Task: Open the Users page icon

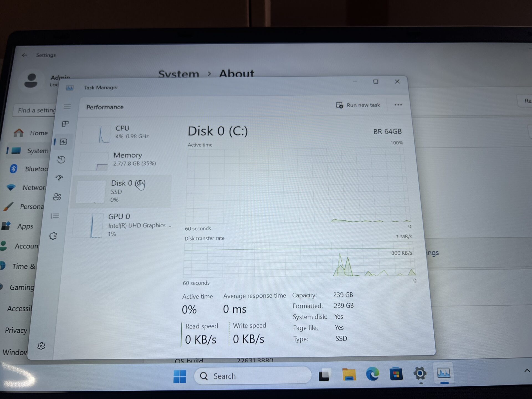Action: 57,197
